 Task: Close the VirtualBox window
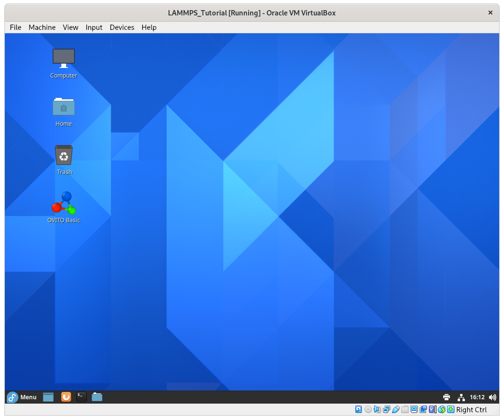pos(490,13)
